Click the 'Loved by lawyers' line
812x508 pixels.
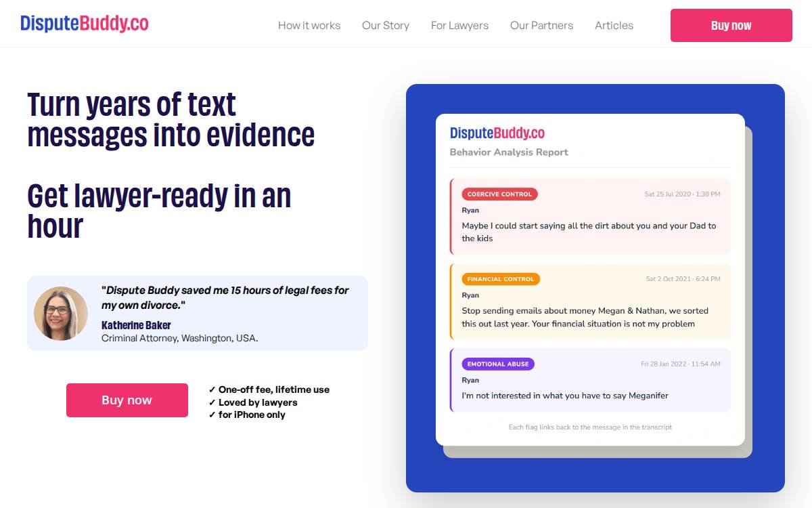pos(253,402)
